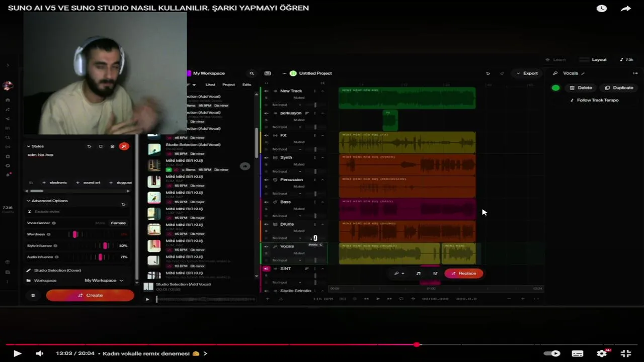Viewport: 644px width, 362px height.
Task: Click the Drums instrument icon
Action: 275,224
